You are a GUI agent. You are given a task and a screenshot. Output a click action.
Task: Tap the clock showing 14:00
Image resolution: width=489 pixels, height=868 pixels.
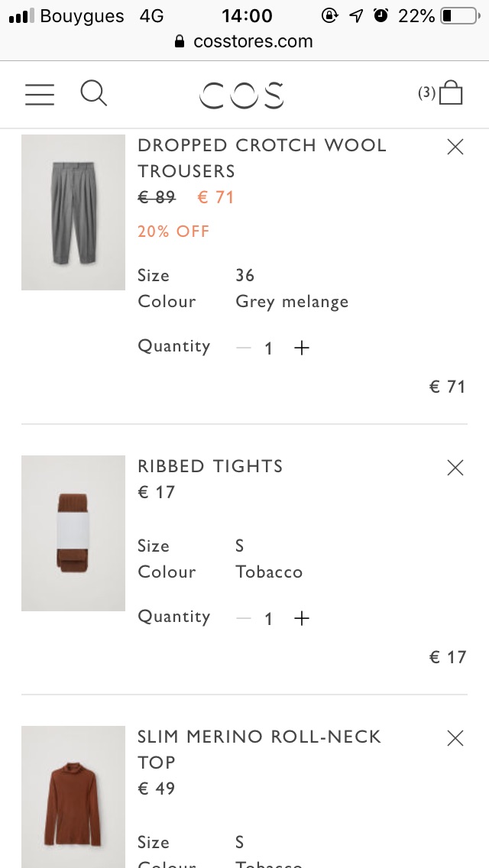click(x=247, y=15)
